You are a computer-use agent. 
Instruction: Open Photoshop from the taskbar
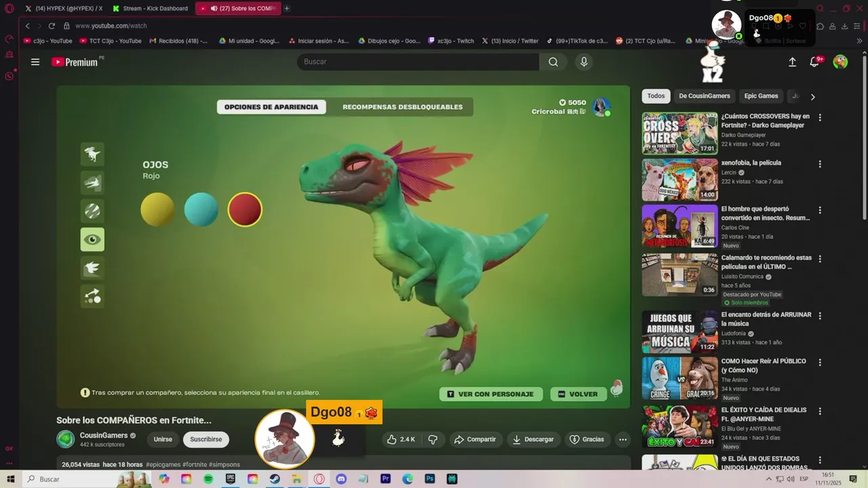click(x=429, y=479)
